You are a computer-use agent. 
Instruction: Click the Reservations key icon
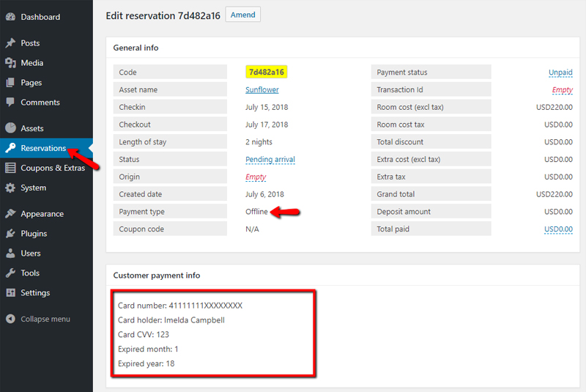coord(10,148)
